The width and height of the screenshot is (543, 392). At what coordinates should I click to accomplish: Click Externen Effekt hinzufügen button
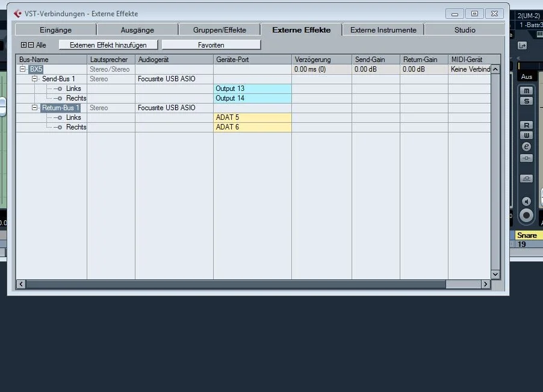108,45
